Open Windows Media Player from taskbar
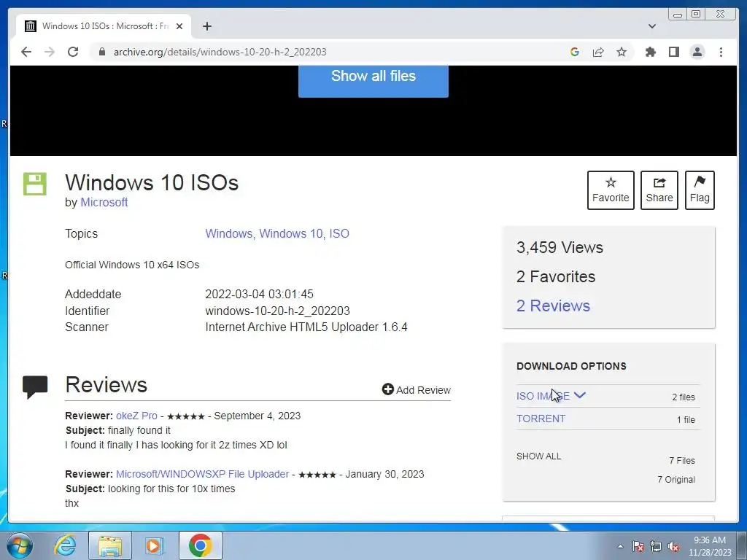Image resolution: width=747 pixels, height=560 pixels. coord(154,545)
